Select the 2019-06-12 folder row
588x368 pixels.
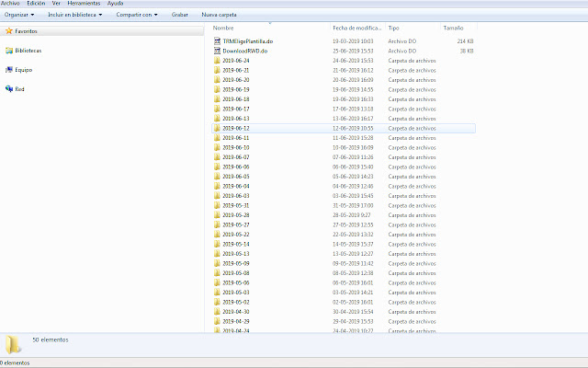click(x=276, y=128)
